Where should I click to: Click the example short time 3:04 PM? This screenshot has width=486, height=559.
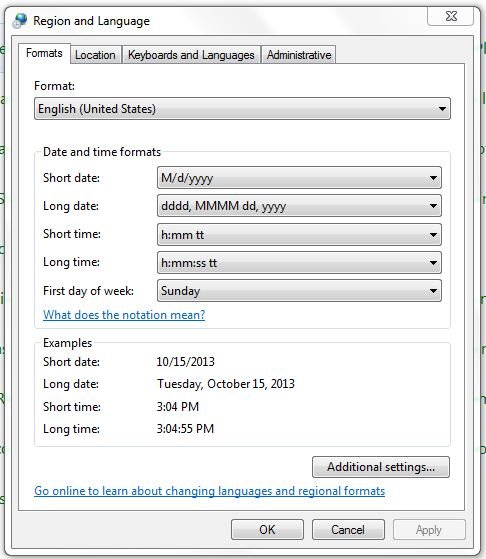coord(178,406)
